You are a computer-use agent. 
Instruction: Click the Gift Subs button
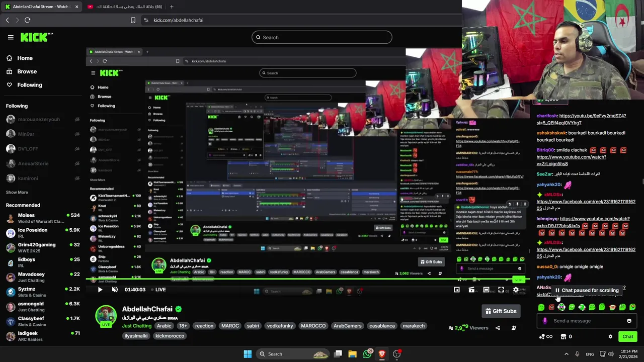[x=501, y=311]
